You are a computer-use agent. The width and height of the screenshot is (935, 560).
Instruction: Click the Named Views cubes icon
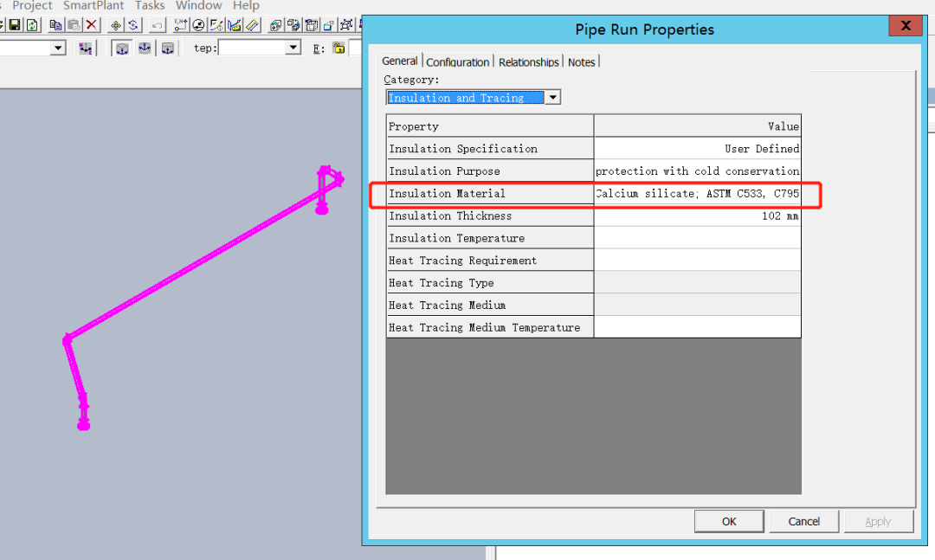pyautogui.click(x=293, y=25)
